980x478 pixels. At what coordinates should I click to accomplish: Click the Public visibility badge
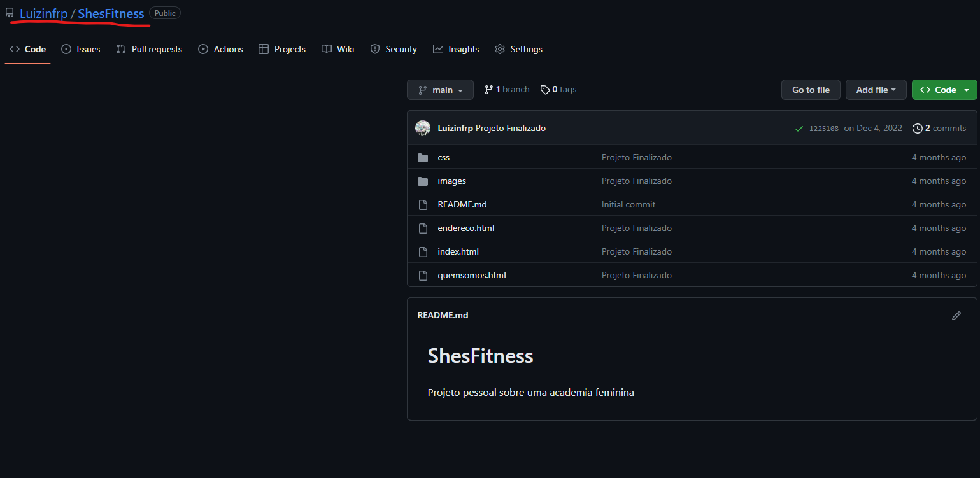[165, 13]
